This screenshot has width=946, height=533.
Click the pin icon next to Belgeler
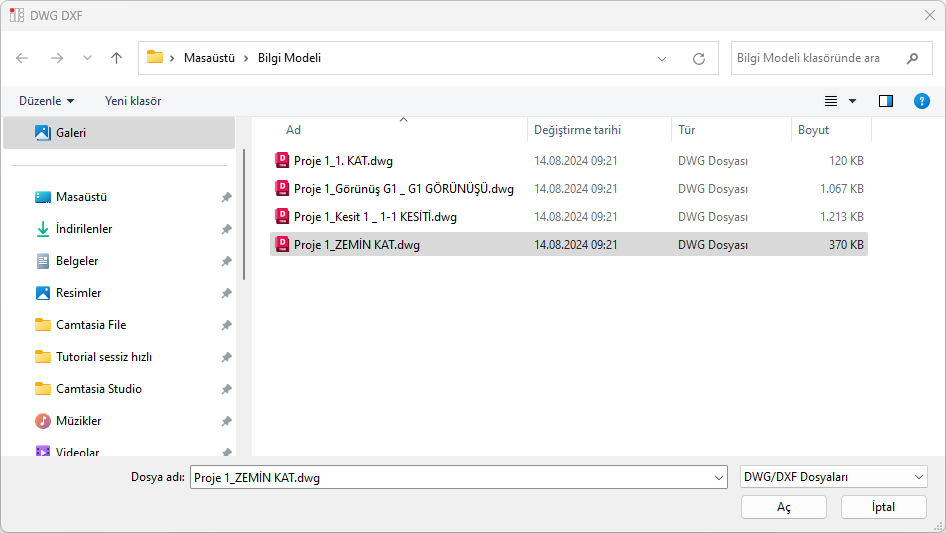[226, 261]
